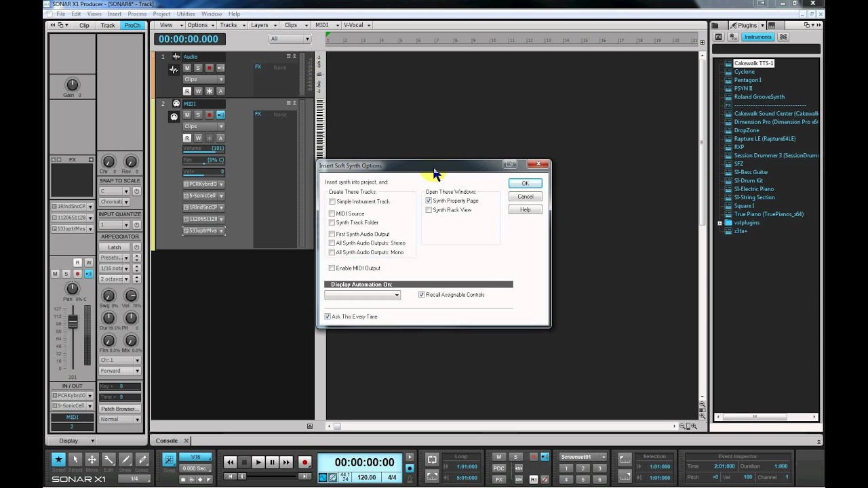Rewind the transport
Screen dimensions: 868x488
point(231,462)
